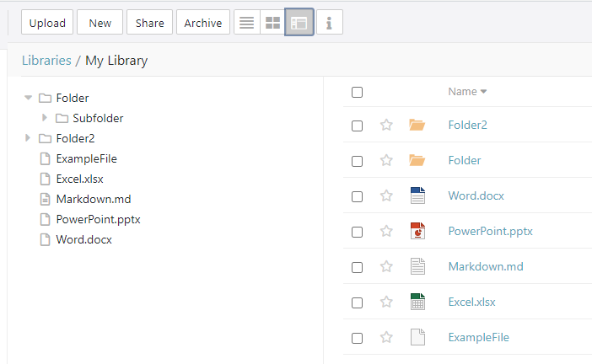Viewport: 592px width, 364px height.
Task: Switch to grid view icon
Action: pyautogui.click(x=272, y=24)
